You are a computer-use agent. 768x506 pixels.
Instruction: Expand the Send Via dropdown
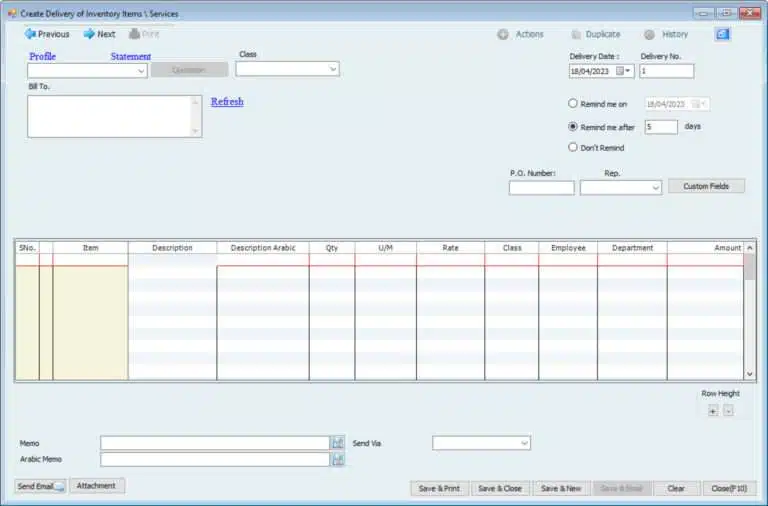(524, 443)
